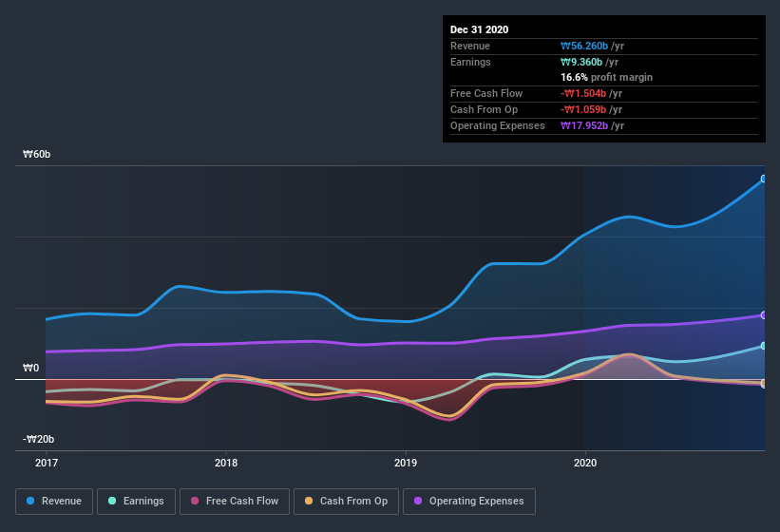The height and width of the screenshot is (532, 780).
Task: Click the 2020 x-axis label
Action: coord(585,463)
